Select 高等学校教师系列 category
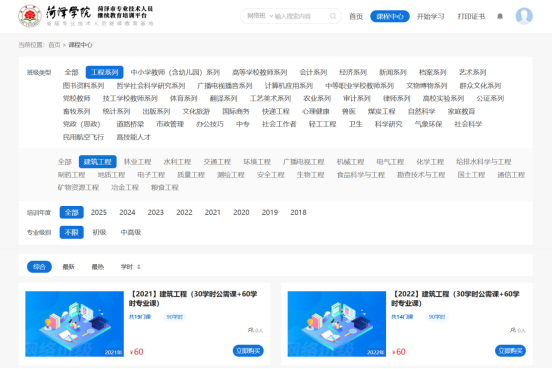Screen dimensions: 553x369 point(260,72)
